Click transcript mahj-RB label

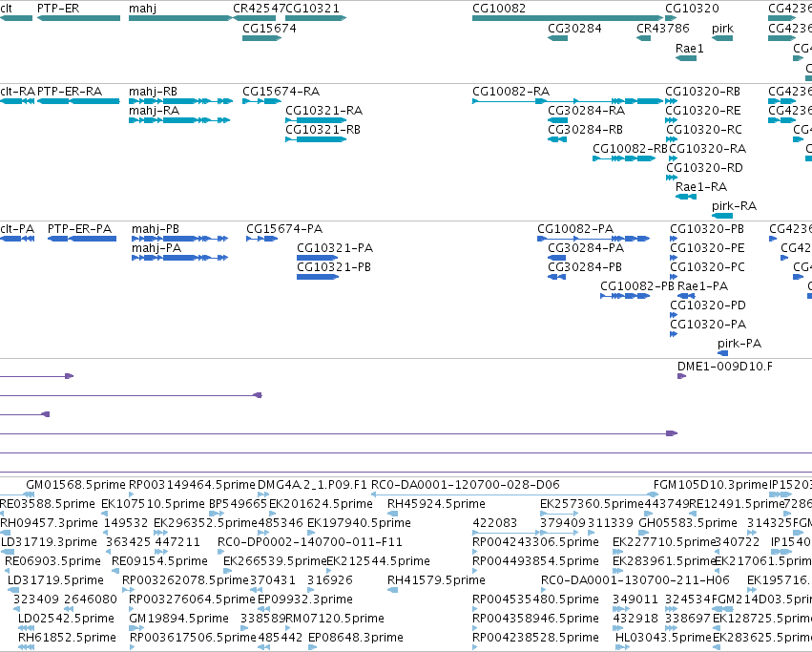pyautogui.click(x=153, y=92)
